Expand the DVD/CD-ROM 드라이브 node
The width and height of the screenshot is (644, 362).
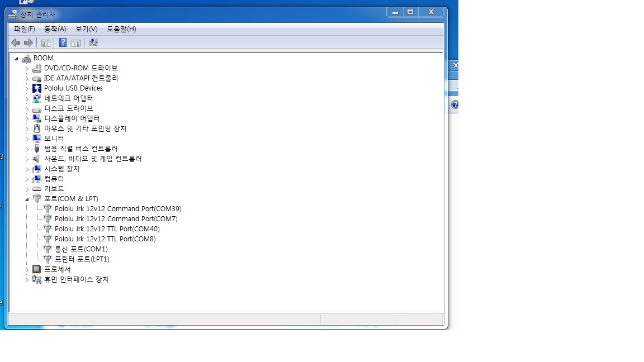pos(27,69)
